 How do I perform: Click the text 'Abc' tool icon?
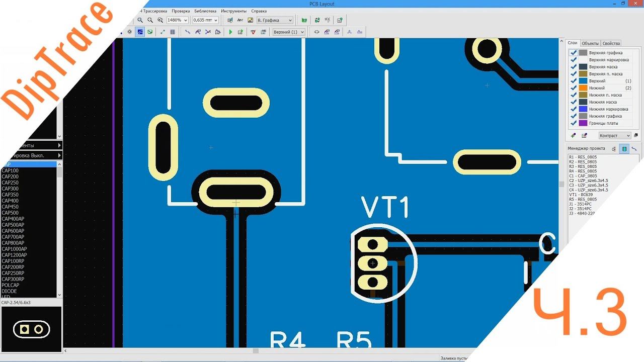(240, 20)
